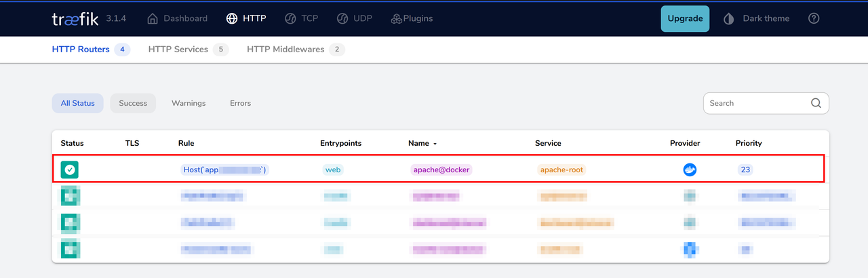The image size is (868, 278).
Task: Switch to HTTP Services tab
Action: 178,49
